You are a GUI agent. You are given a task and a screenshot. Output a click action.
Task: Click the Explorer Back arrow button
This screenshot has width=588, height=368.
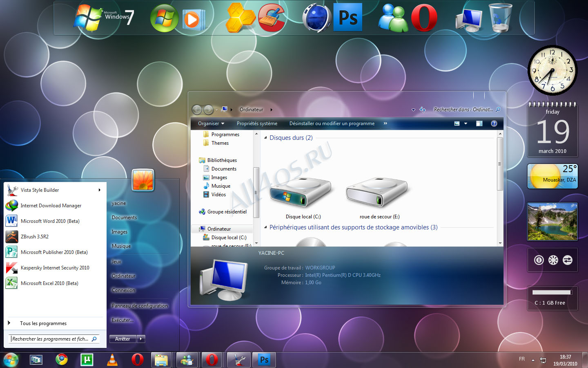(197, 110)
